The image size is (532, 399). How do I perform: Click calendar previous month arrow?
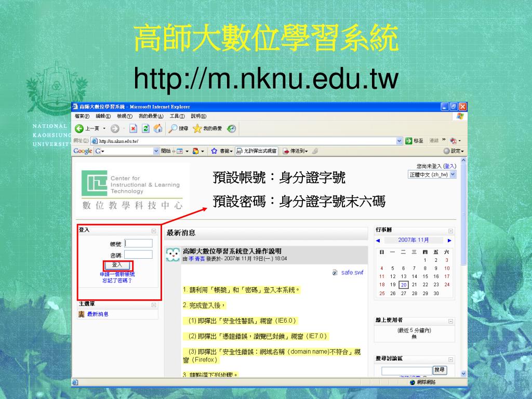[x=378, y=240]
